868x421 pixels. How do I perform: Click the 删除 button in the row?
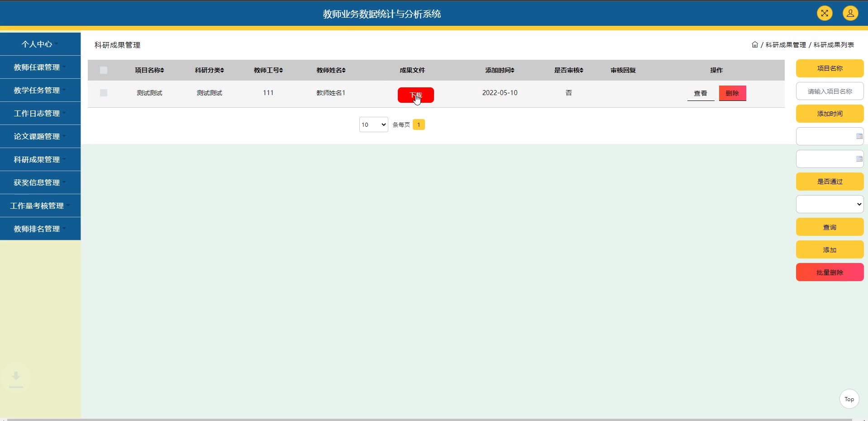(732, 93)
